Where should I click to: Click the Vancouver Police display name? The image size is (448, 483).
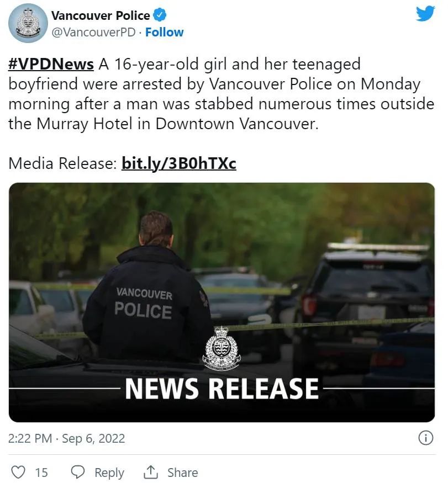point(101,15)
